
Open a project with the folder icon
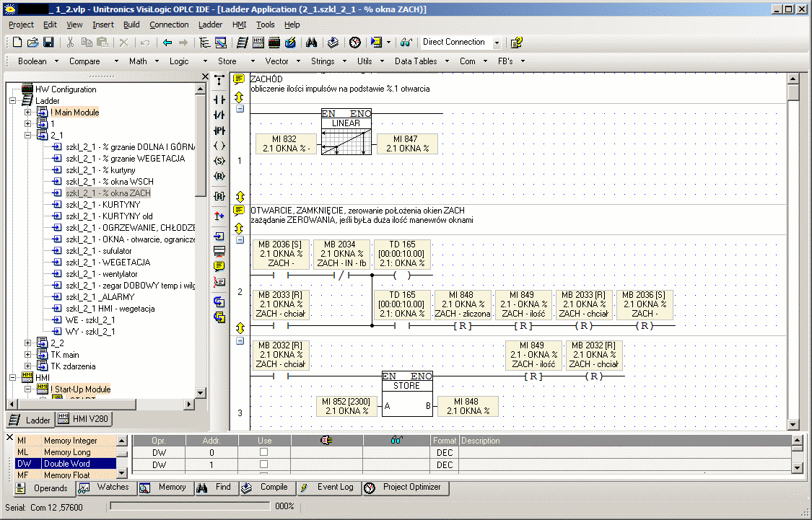pyautogui.click(x=32, y=43)
